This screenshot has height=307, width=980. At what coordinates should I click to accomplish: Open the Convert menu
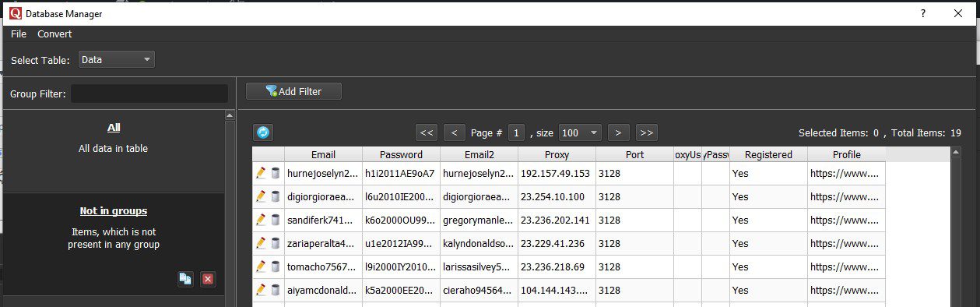click(54, 34)
